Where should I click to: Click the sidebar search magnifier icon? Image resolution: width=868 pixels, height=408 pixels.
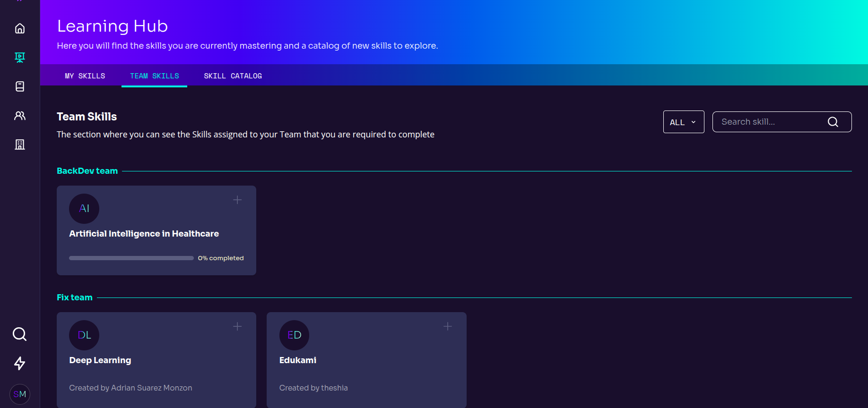(19, 334)
